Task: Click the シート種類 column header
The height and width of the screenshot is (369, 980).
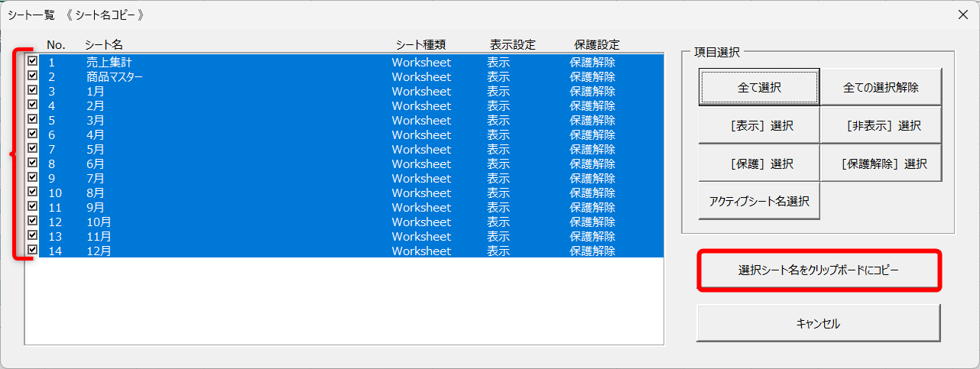Action: [419, 45]
